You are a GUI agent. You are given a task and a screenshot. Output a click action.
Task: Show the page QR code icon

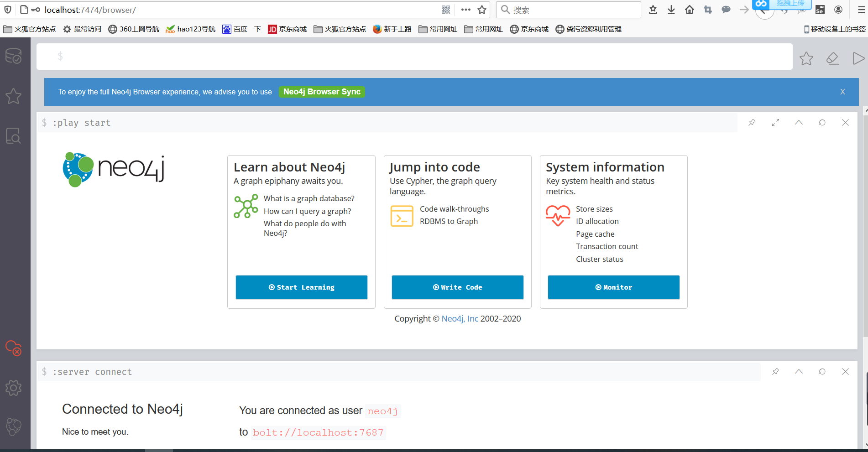(446, 10)
